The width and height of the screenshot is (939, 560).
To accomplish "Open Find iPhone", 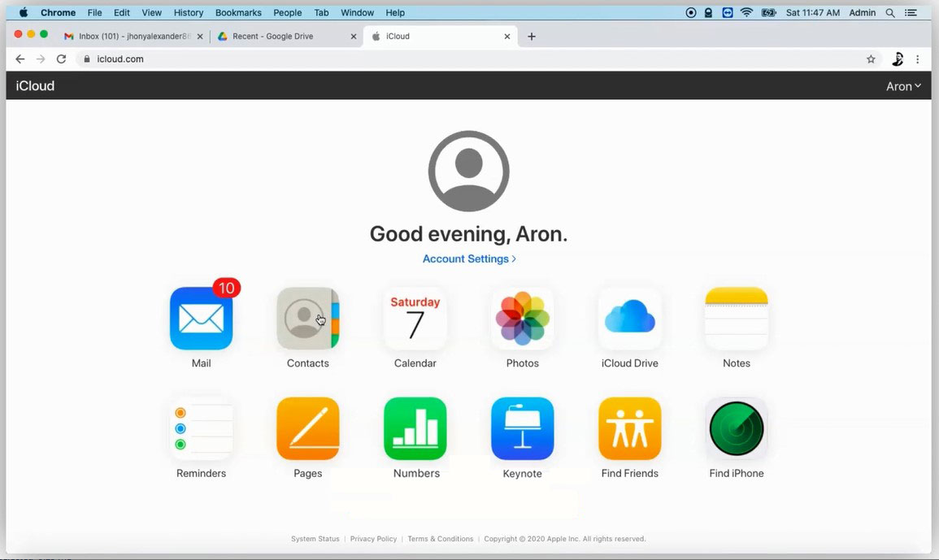I will [736, 428].
